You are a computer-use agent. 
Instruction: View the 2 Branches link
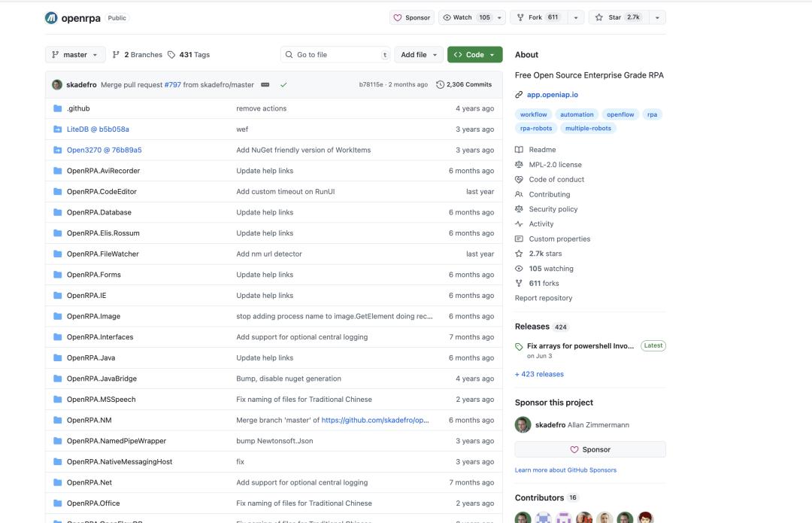138,54
